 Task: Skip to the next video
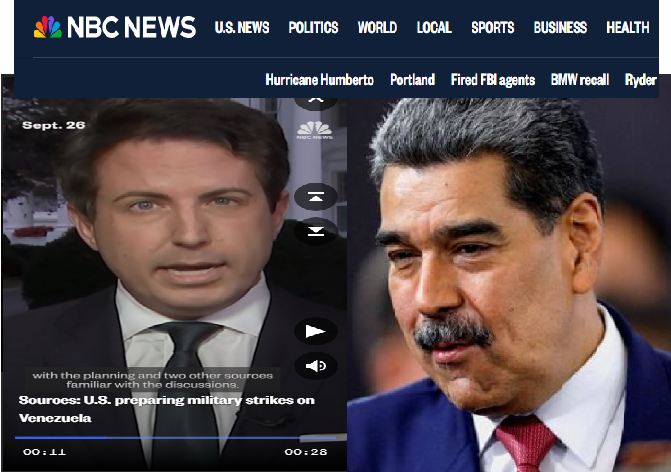pos(315,231)
